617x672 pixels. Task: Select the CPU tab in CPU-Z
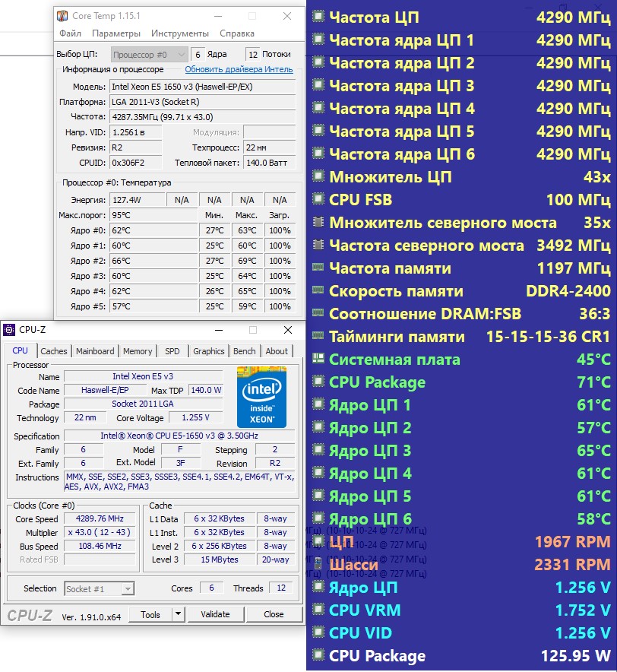pyautogui.click(x=21, y=350)
